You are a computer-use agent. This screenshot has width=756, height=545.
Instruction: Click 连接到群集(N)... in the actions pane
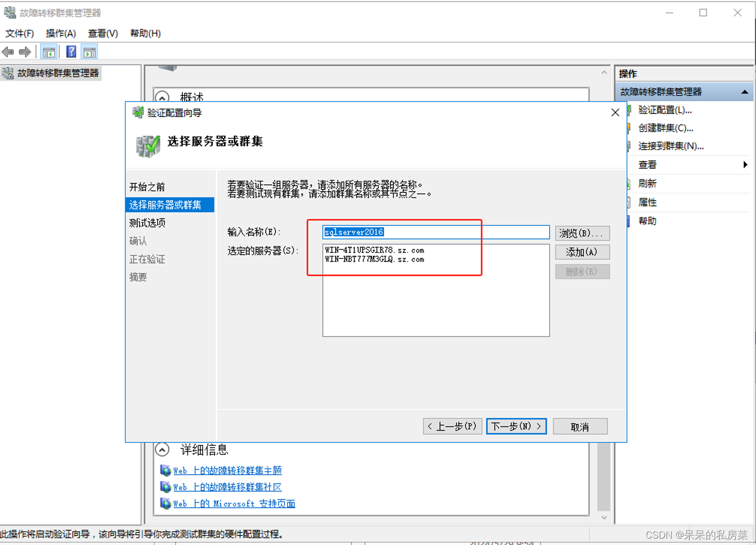point(671,146)
